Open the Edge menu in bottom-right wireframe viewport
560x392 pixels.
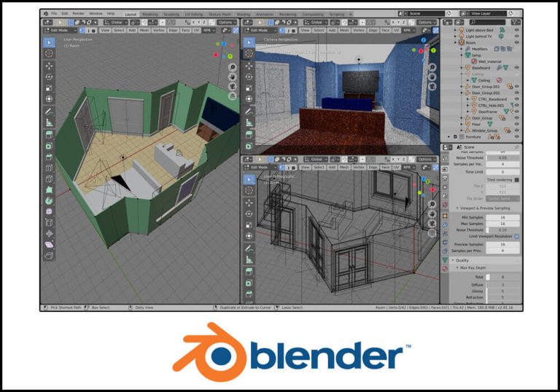[373, 168]
